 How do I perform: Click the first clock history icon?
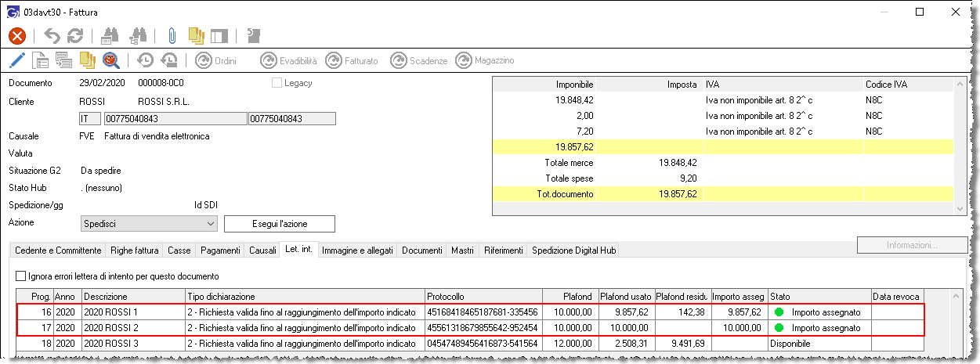(x=145, y=60)
